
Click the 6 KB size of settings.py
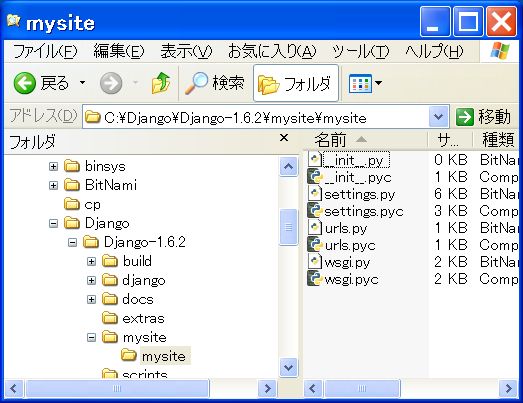451,193
